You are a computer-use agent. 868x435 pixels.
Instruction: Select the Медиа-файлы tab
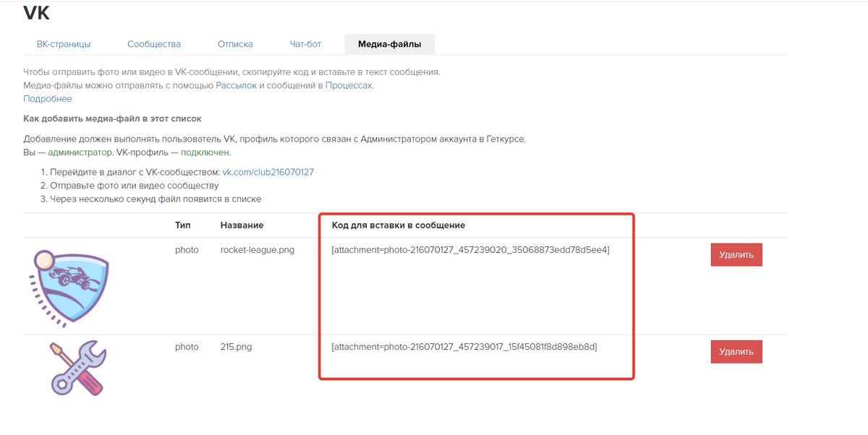tap(389, 44)
